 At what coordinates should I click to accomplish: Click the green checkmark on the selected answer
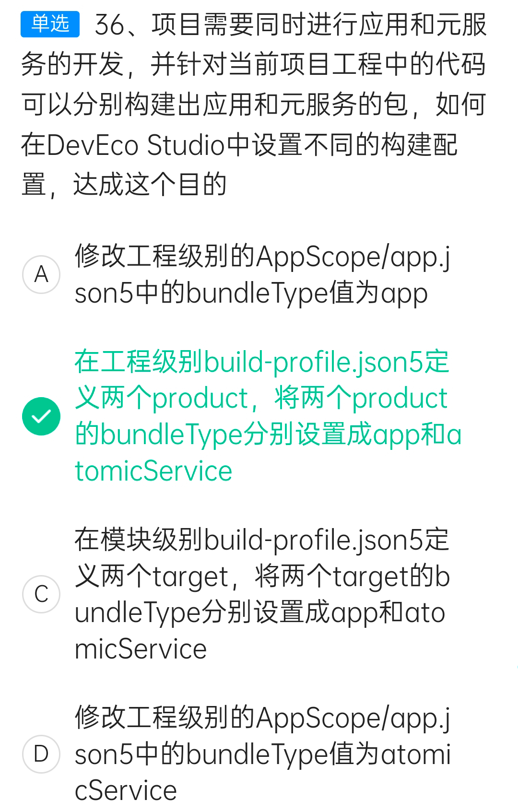(x=41, y=416)
